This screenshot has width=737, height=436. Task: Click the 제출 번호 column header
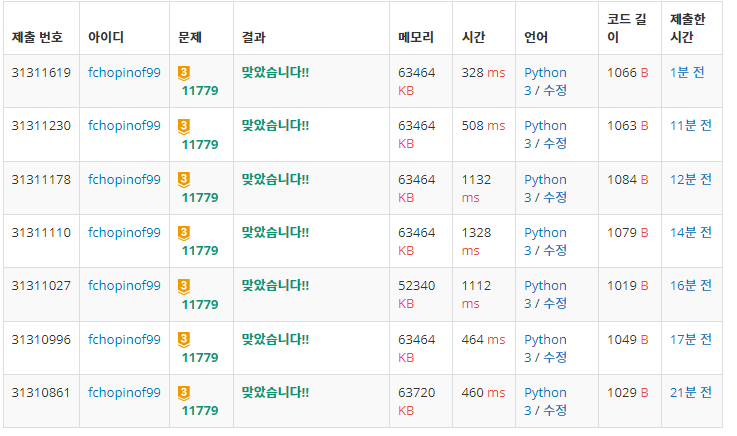(x=37, y=37)
